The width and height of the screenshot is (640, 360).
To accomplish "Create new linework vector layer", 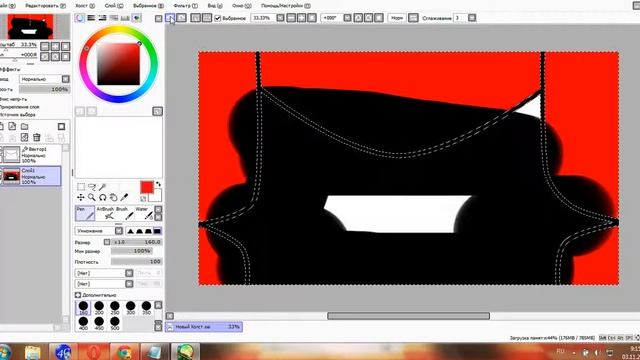I will (12, 127).
